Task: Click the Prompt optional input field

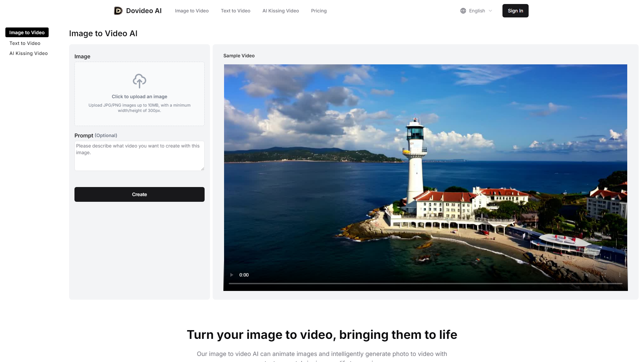Action: tap(139, 156)
